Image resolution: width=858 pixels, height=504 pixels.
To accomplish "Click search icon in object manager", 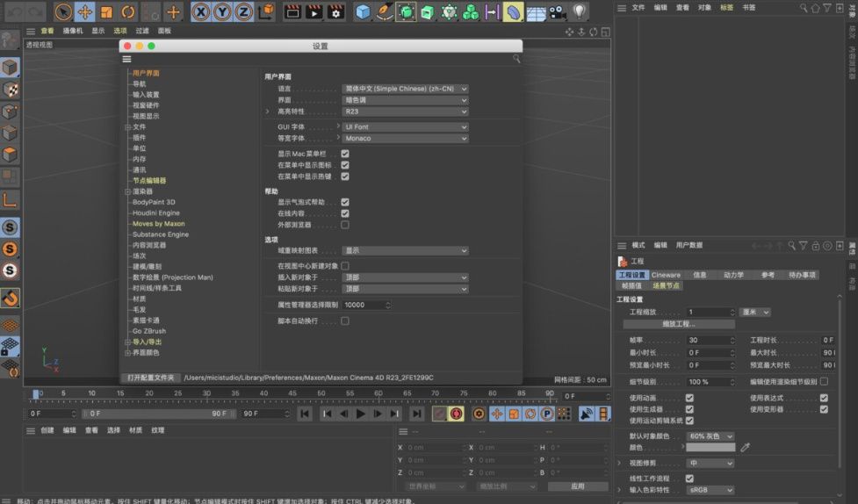I will [804, 8].
